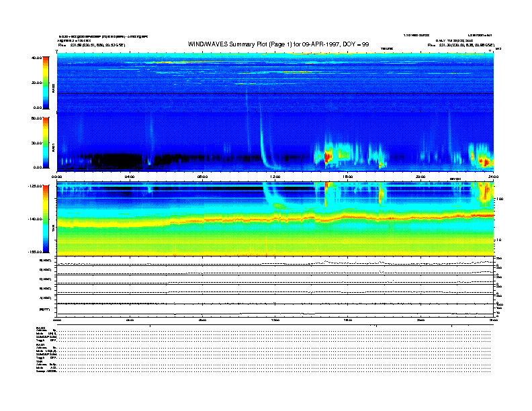Select the 60.00 label on RAD1 scale
The width and height of the screenshot is (532, 411).
36,118
